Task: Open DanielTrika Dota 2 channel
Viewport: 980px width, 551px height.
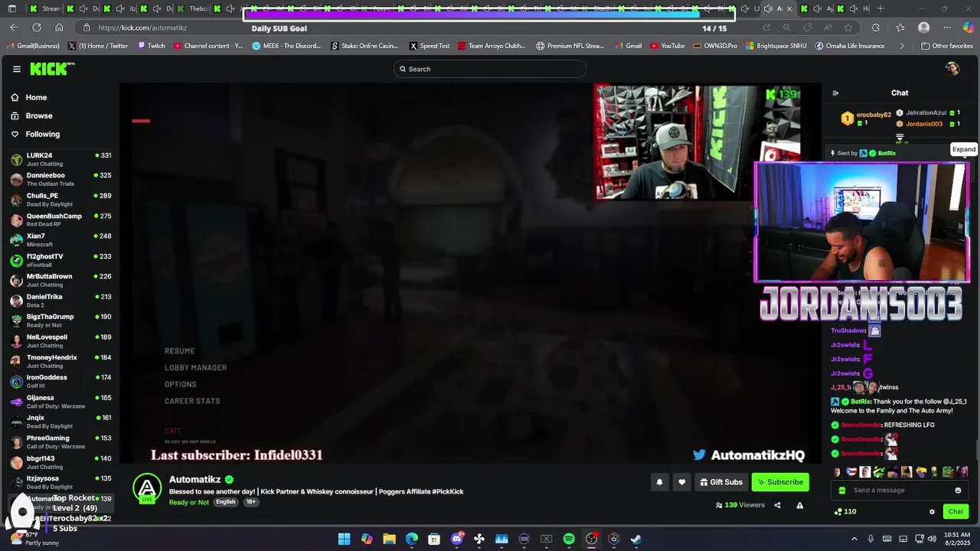Action: pos(60,300)
